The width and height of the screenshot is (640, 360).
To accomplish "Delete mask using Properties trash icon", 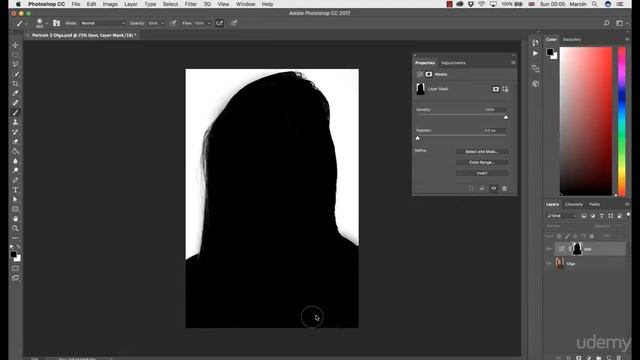I will 504,188.
